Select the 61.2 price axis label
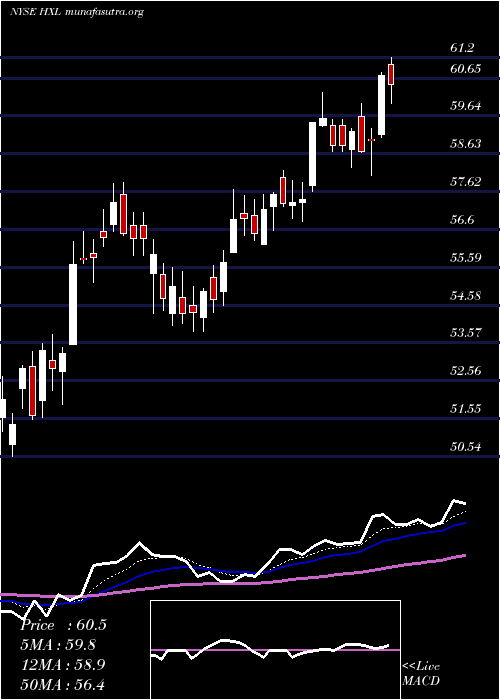 [462, 48]
